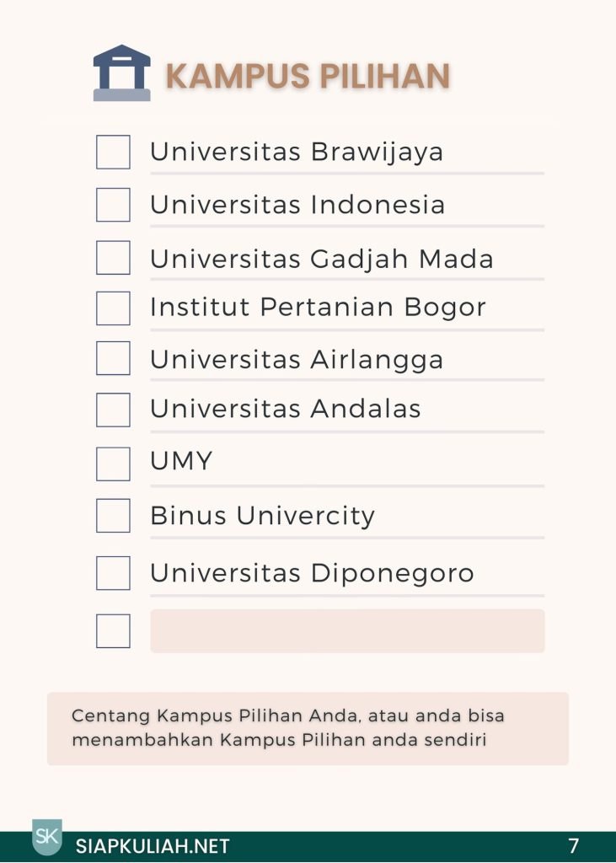Click the Binus Univercity text
616x863 pixels.
(x=262, y=516)
